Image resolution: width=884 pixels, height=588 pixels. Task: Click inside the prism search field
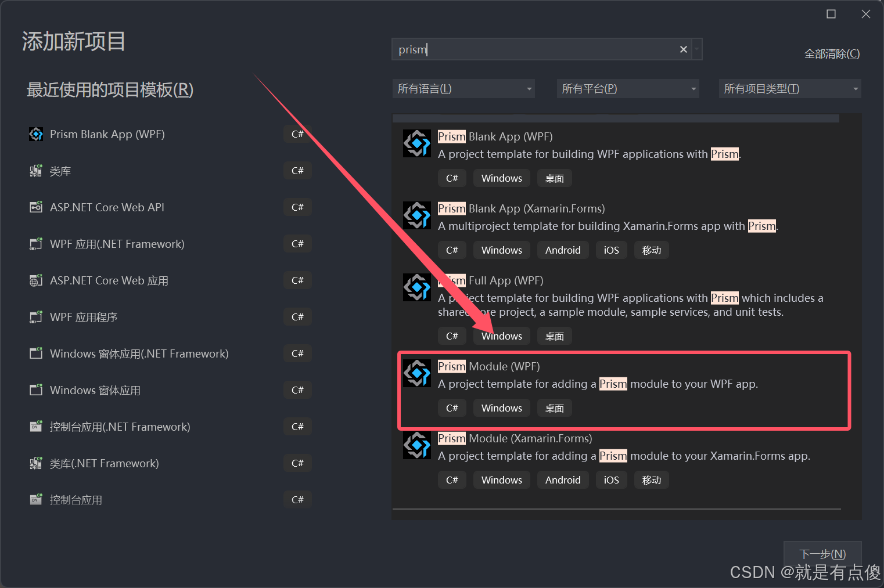click(x=523, y=49)
